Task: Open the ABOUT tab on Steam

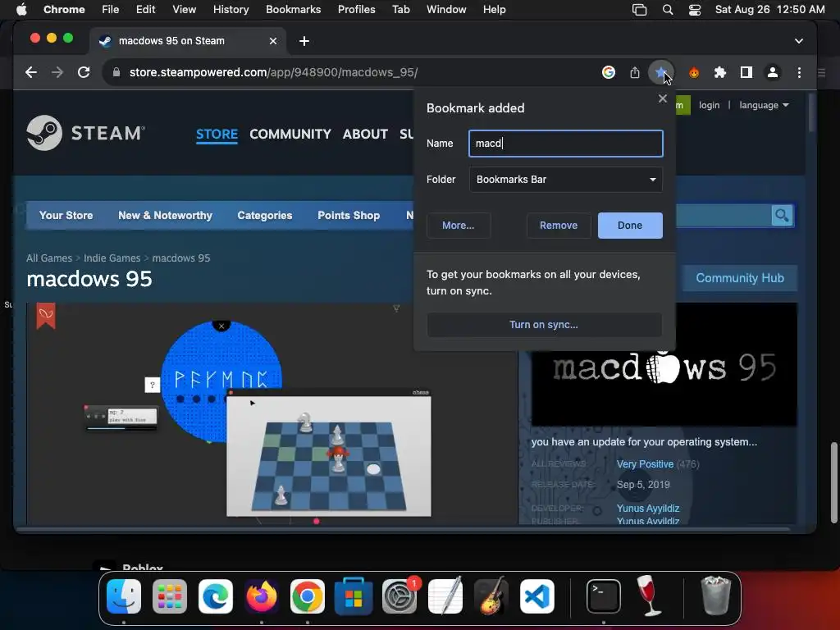Action: click(x=365, y=134)
